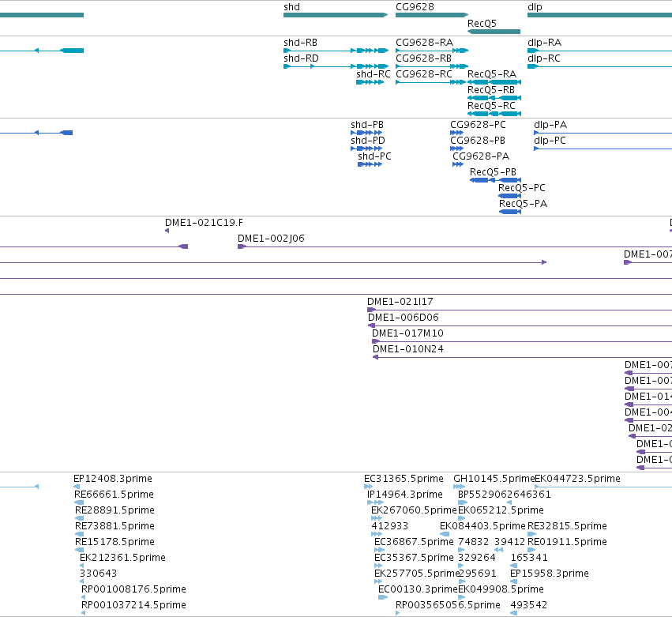This screenshot has width=672, height=617.
Task: Click the EK267060.5prime EST
Action: click(377, 519)
